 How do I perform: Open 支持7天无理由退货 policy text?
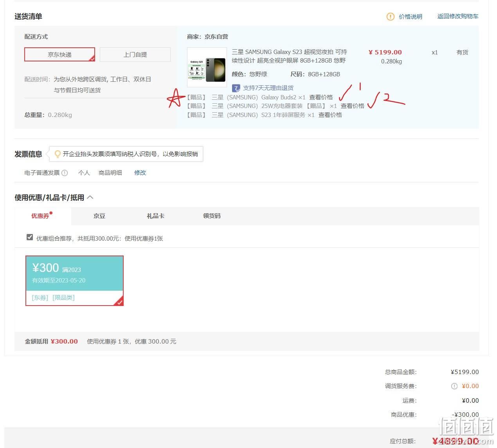point(268,88)
